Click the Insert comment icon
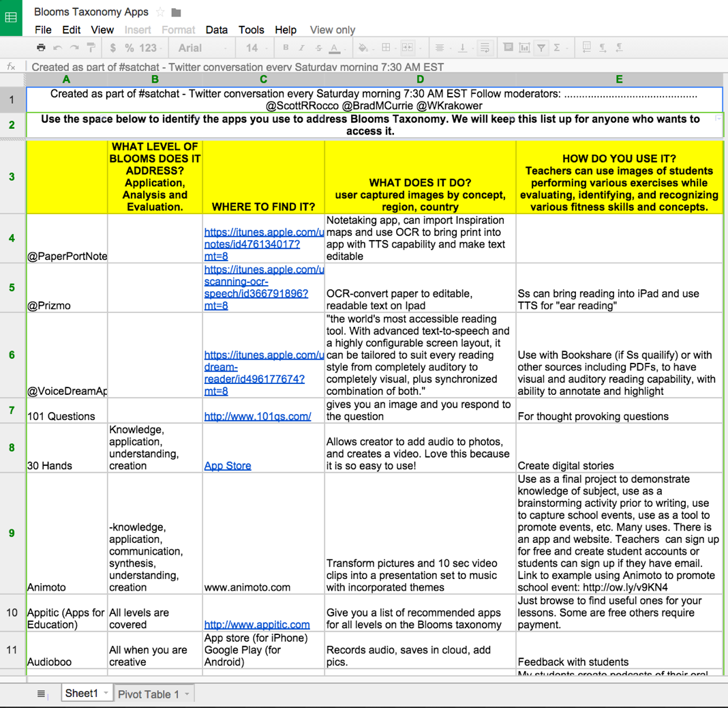This screenshot has width=728, height=708. (x=509, y=47)
